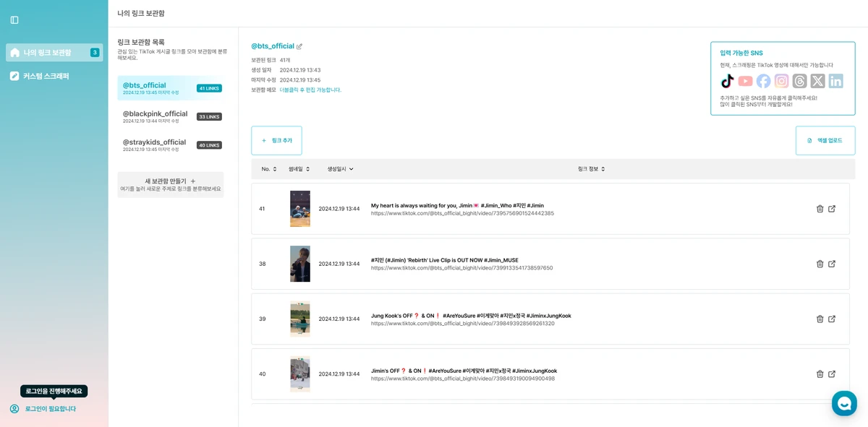Click 더블클릭 후 편집 가능합니다 memo text
Viewport: 868px width, 427px height.
pos(310,90)
